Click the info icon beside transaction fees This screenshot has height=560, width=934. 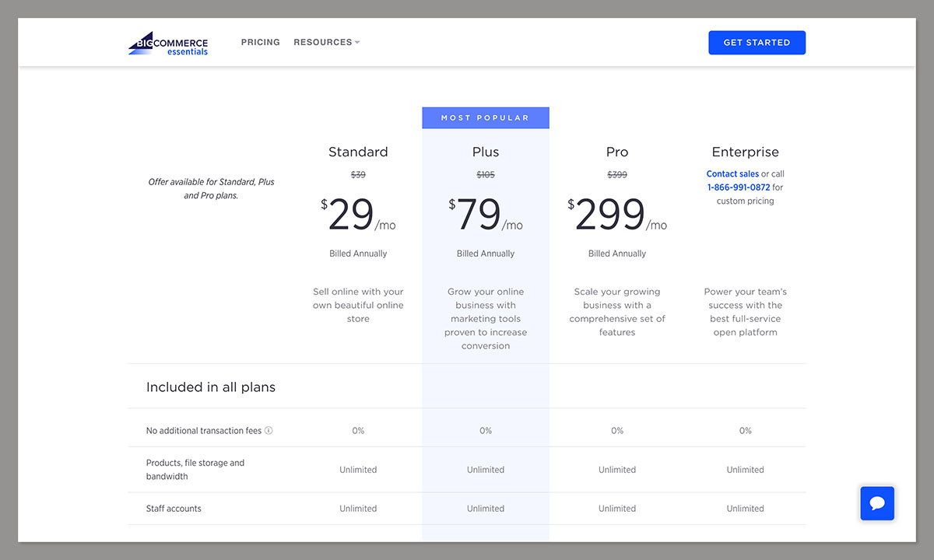click(269, 430)
